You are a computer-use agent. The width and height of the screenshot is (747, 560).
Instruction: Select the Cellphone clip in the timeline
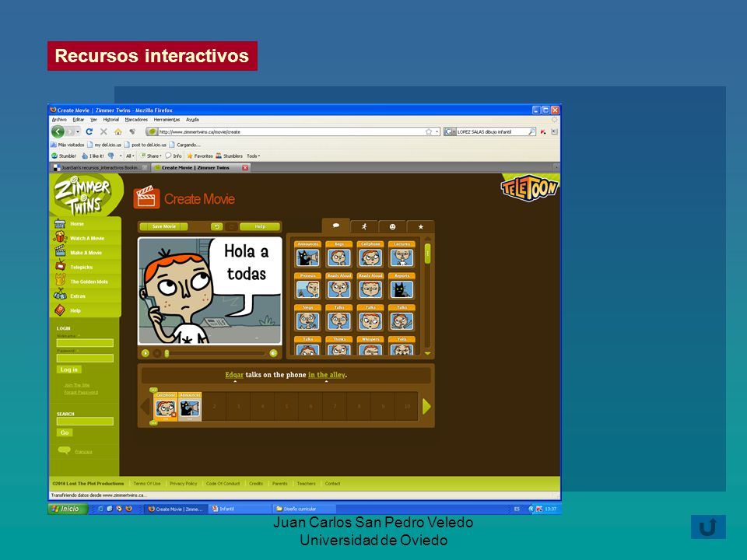[x=165, y=407]
